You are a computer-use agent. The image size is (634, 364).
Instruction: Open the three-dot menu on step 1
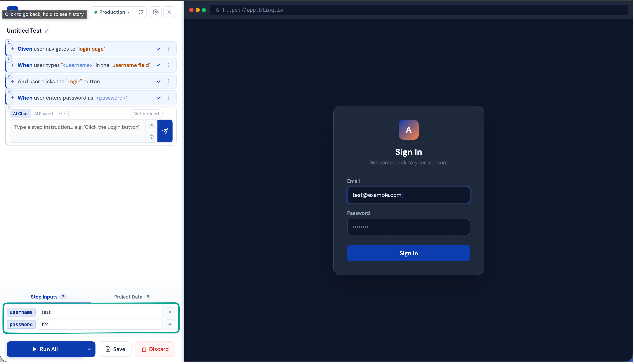[x=169, y=49]
